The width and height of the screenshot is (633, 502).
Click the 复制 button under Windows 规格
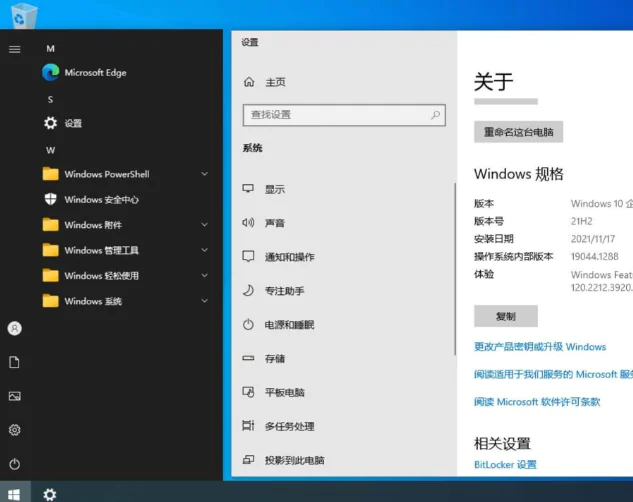click(x=505, y=316)
